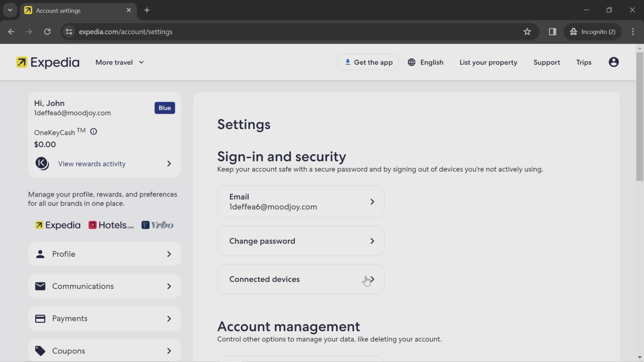Switch to the Account settings tab
The width and height of the screenshot is (644, 362).
78,11
